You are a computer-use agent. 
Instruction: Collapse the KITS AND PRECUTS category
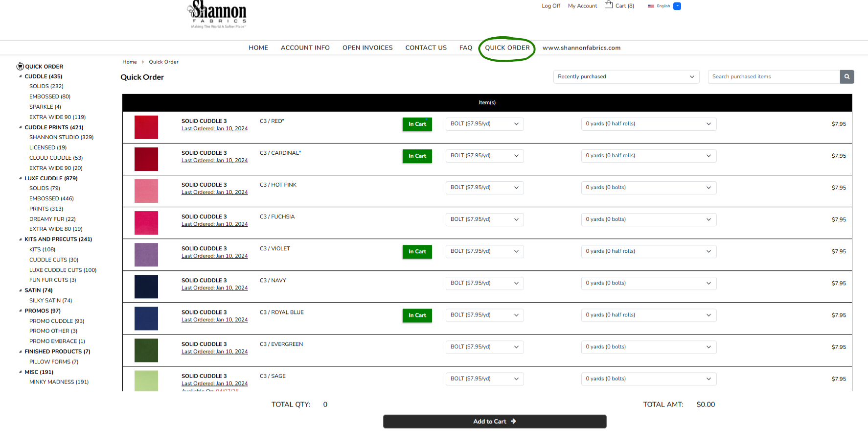click(x=20, y=240)
